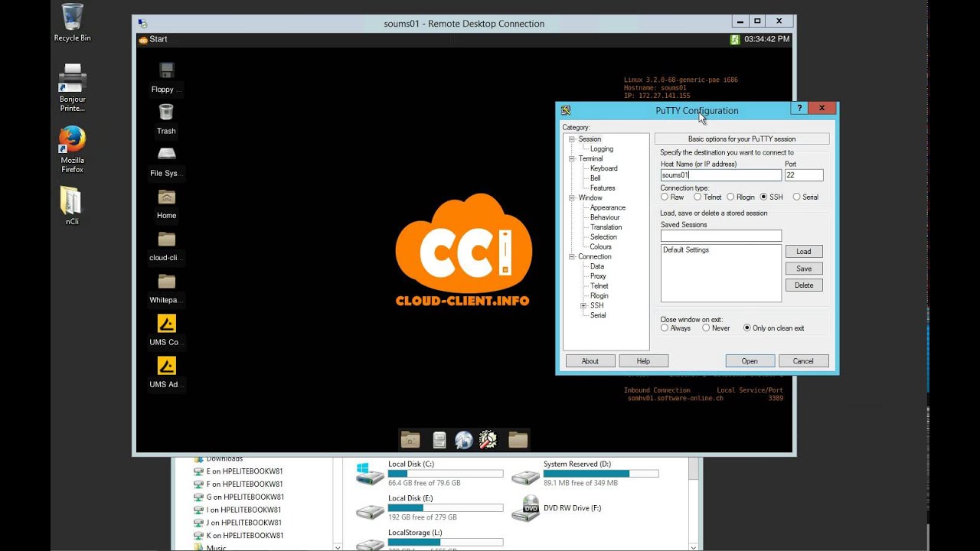The height and width of the screenshot is (551, 980).
Task: Select Local Disk (E:) drive icon in Explorer
Action: click(370, 510)
